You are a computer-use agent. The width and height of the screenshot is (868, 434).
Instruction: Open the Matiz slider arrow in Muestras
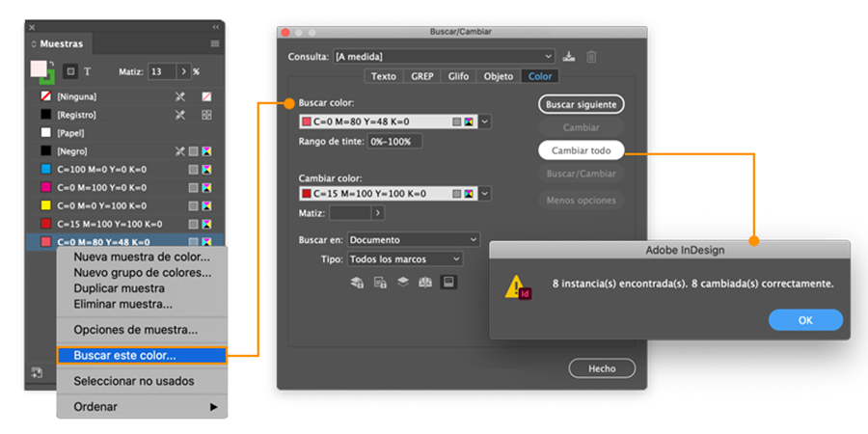184,71
